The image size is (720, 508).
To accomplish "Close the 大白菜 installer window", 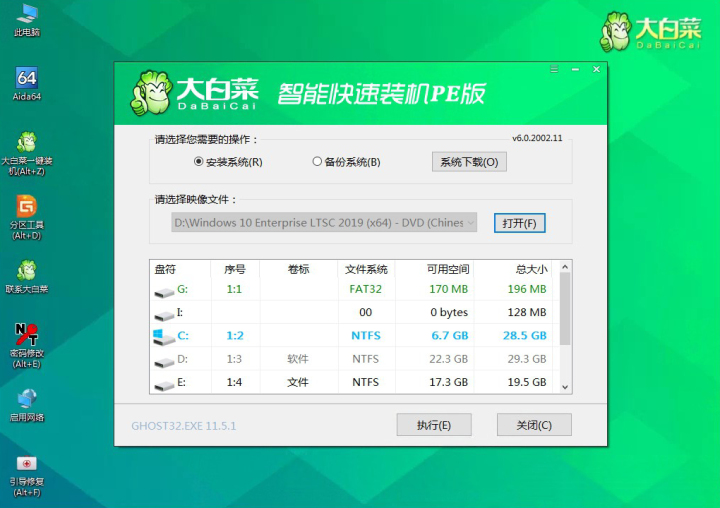I will [596, 69].
